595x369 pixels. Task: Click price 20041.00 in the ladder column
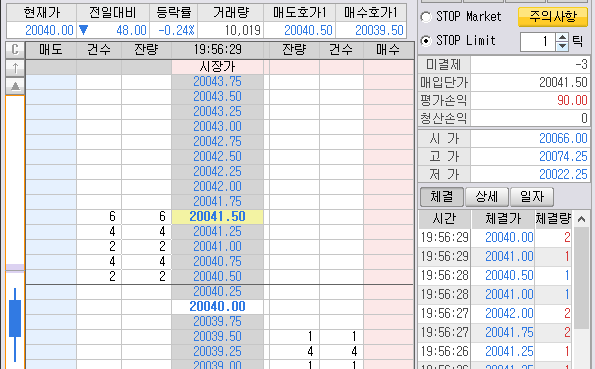point(217,246)
